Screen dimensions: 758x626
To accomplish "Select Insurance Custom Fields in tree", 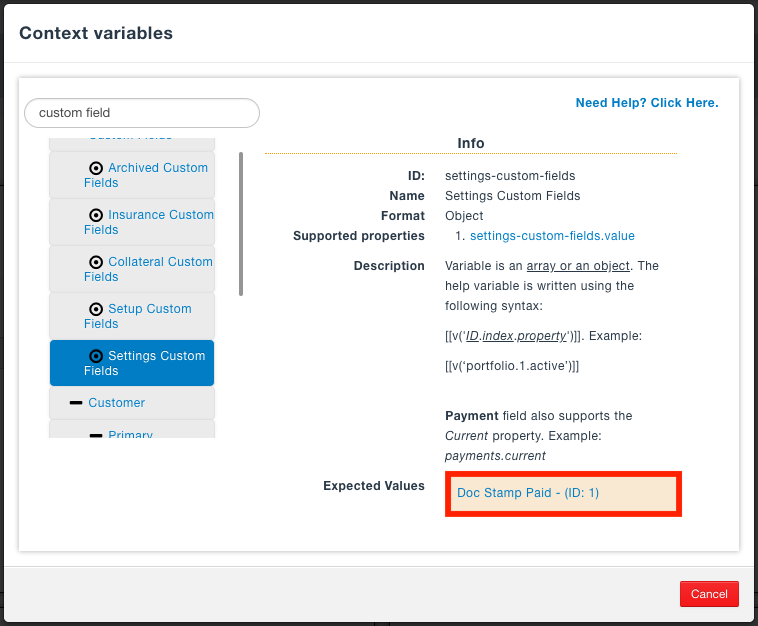I will click(132, 222).
